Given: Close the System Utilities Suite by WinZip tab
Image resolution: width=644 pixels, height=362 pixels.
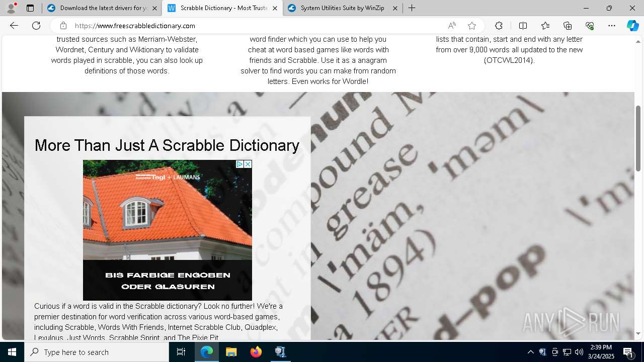Looking at the screenshot, I should coord(395,8).
